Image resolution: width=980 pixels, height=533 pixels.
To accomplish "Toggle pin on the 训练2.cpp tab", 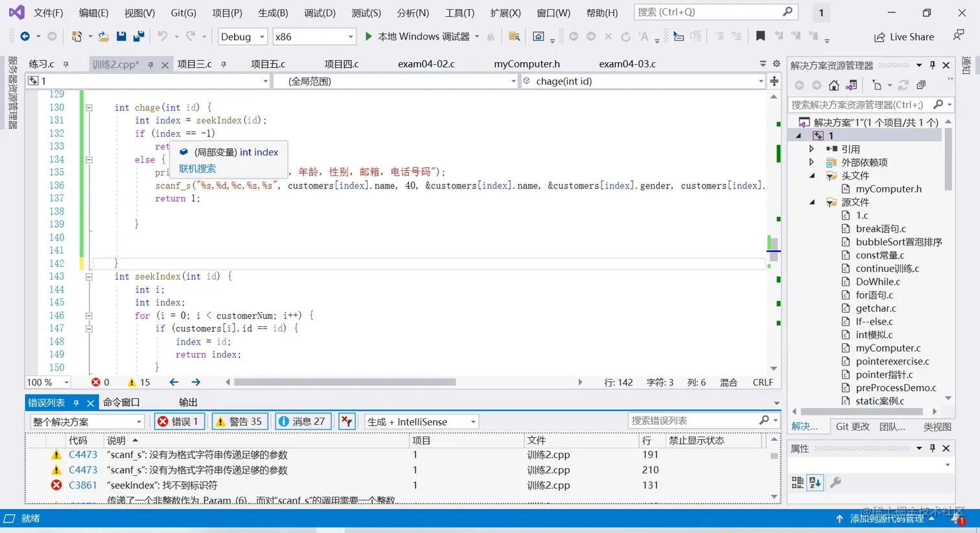I will 150,64.
